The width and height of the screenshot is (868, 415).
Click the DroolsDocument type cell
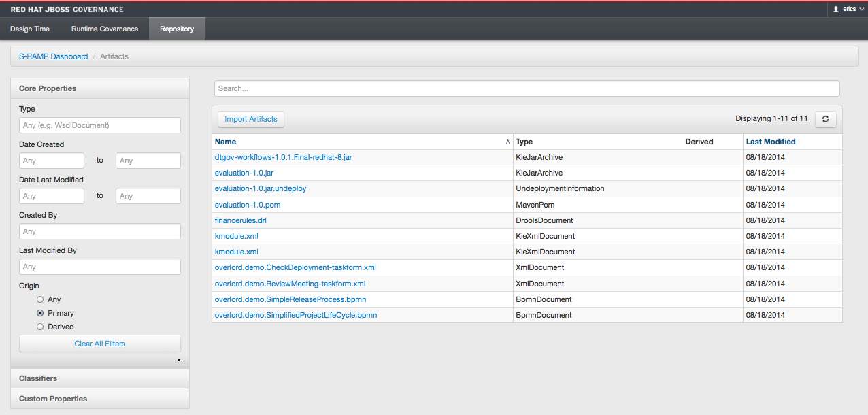pos(545,220)
